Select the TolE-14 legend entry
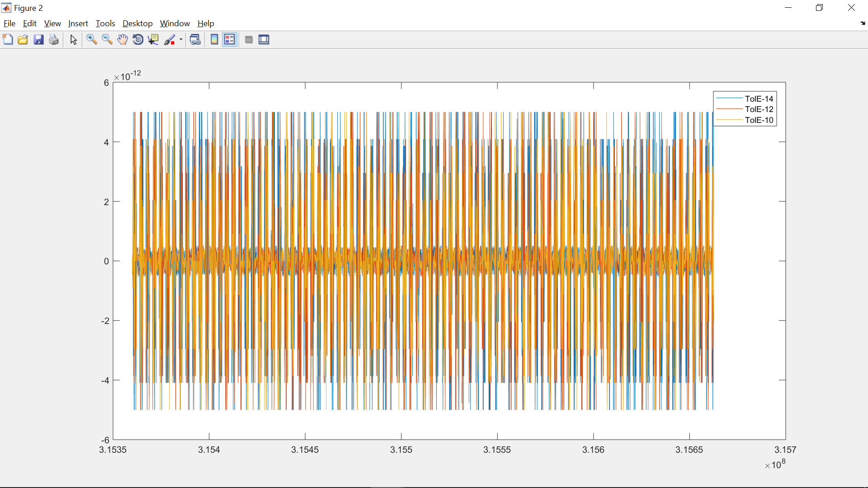The image size is (868, 488). (x=759, y=99)
